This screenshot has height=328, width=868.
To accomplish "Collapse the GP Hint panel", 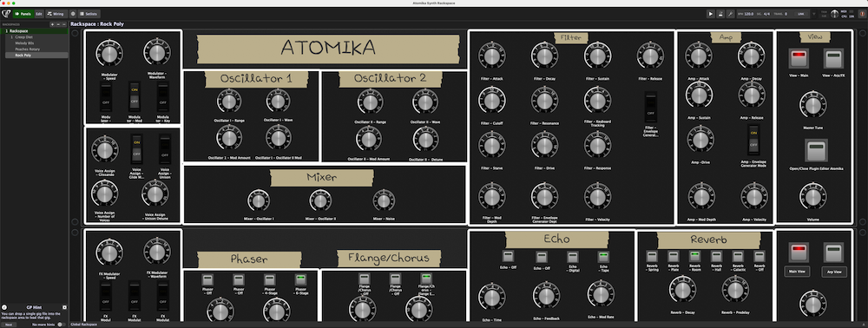I will coord(64,307).
